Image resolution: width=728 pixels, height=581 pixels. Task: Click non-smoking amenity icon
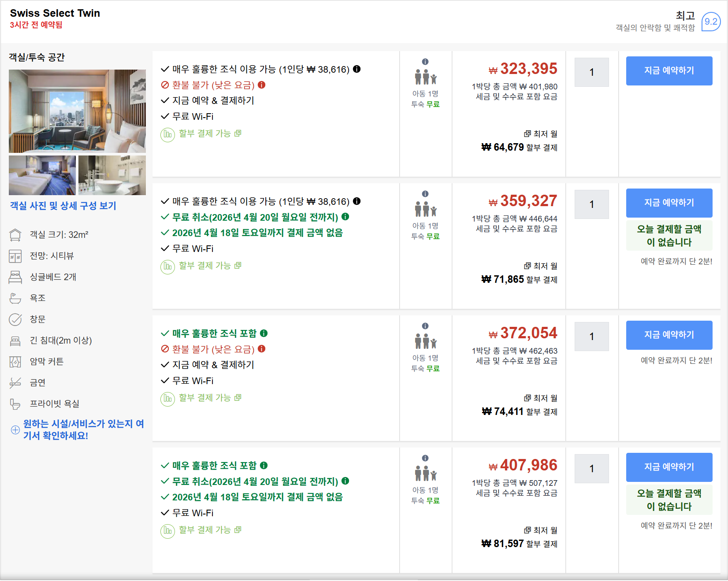tap(15, 383)
